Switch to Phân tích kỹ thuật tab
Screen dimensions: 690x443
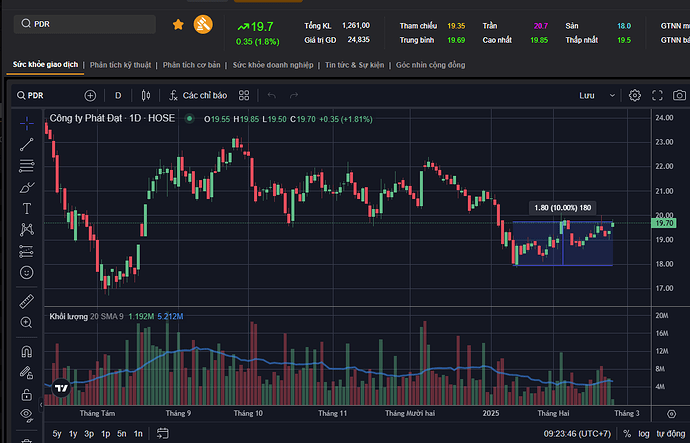pyautogui.click(x=120, y=64)
